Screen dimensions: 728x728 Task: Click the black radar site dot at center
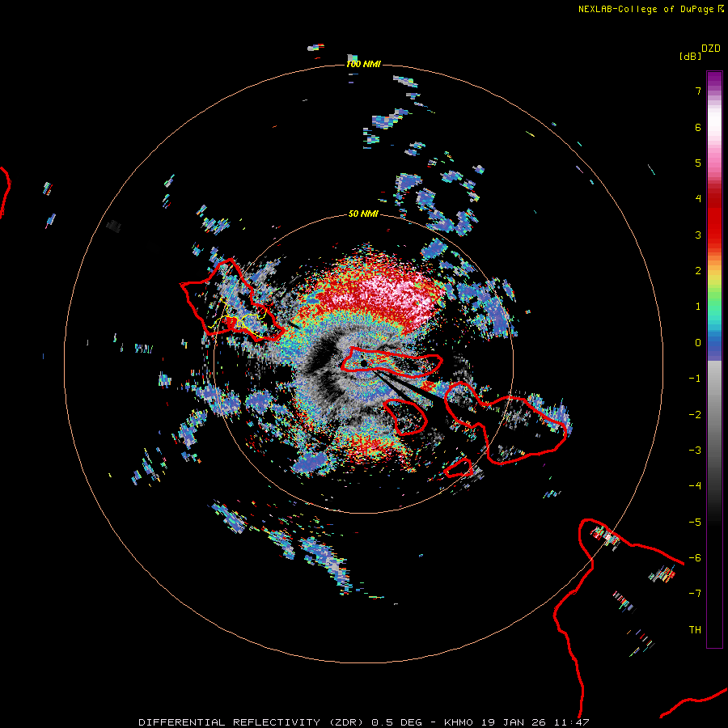click(x=364, y=363)
